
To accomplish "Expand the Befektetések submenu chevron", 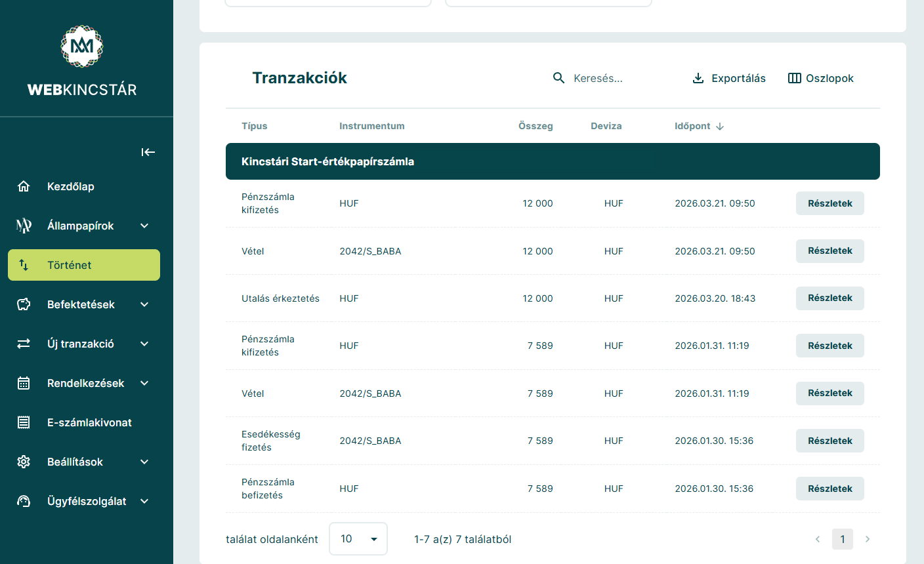I will pyautogui.click(x=144, y=304).
